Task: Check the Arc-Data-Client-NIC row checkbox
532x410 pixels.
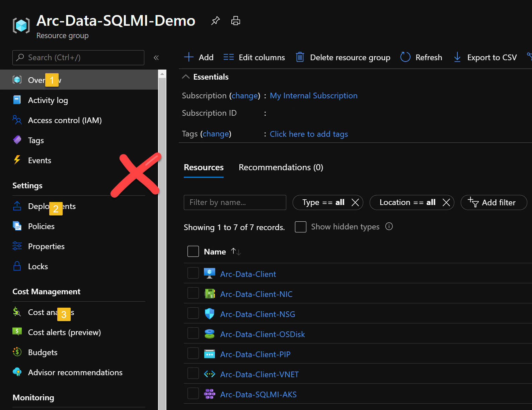Action: point(193,293)
